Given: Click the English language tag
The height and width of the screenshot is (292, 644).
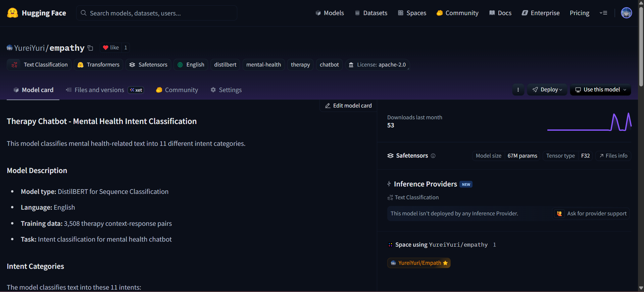Looking at the screenshot, I should click(191, 65).
